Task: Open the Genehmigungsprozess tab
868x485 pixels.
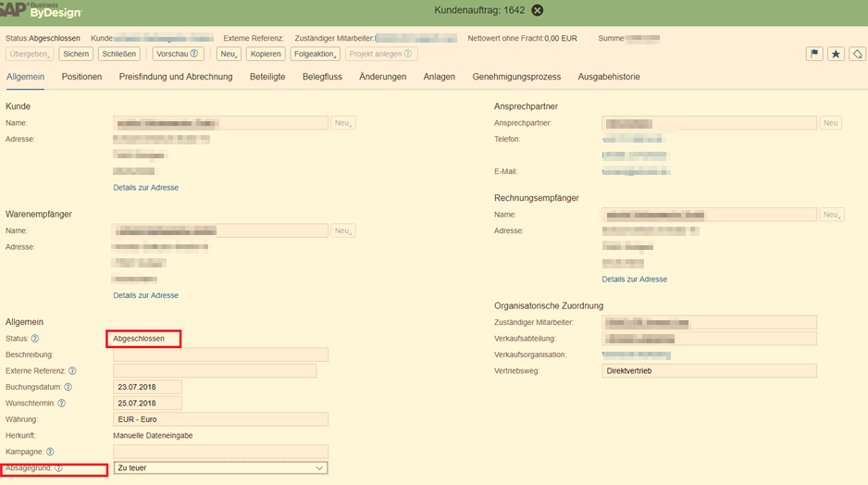Action: 516,77
